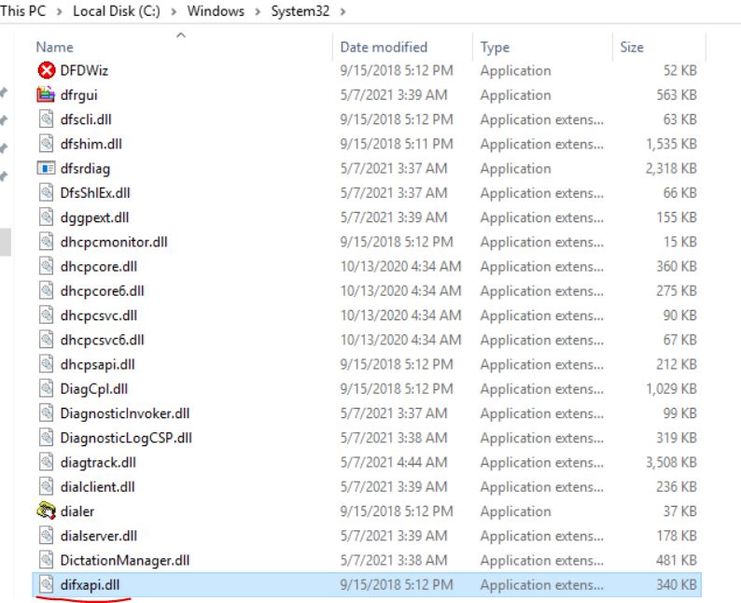741x603 pixels.
Task: Click the 9/15/2018 5:11 PM date cell
Action: 396,144
